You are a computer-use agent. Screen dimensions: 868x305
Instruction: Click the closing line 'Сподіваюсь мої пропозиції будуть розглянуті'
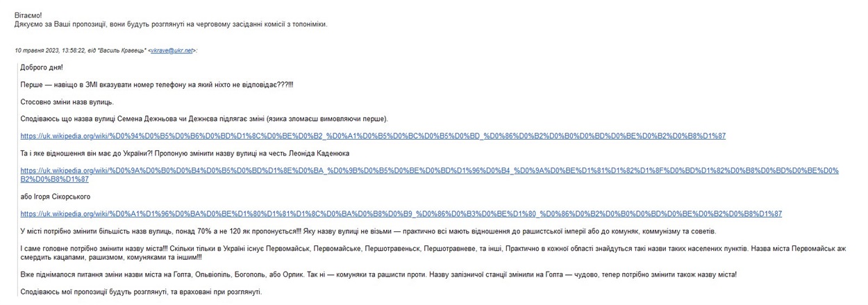[x=142, y=292]
